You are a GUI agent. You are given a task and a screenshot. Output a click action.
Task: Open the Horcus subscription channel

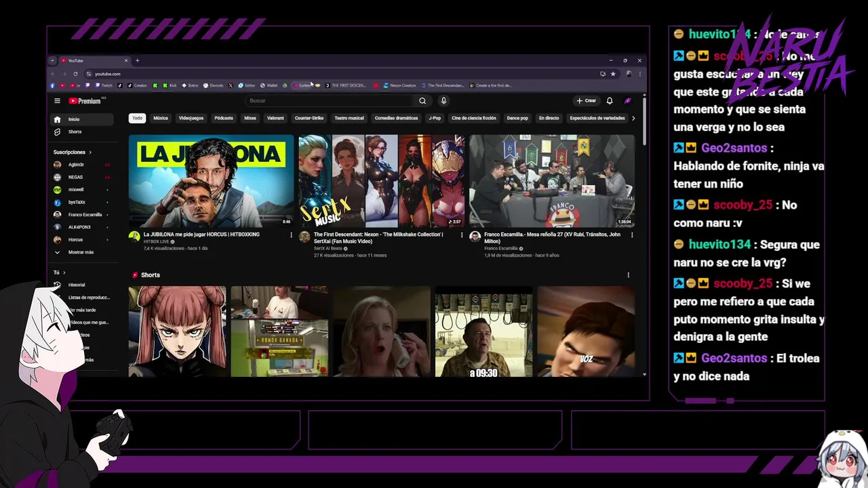82,240
